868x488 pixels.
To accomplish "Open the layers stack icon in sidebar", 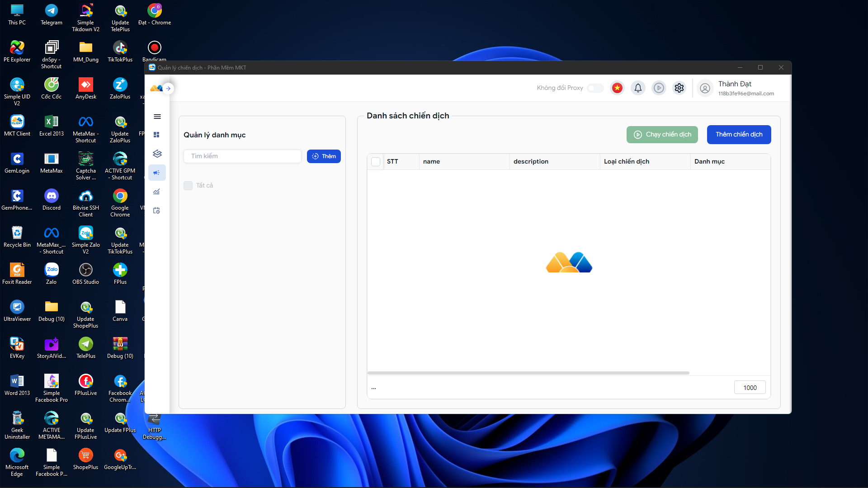I will point(157,154).
